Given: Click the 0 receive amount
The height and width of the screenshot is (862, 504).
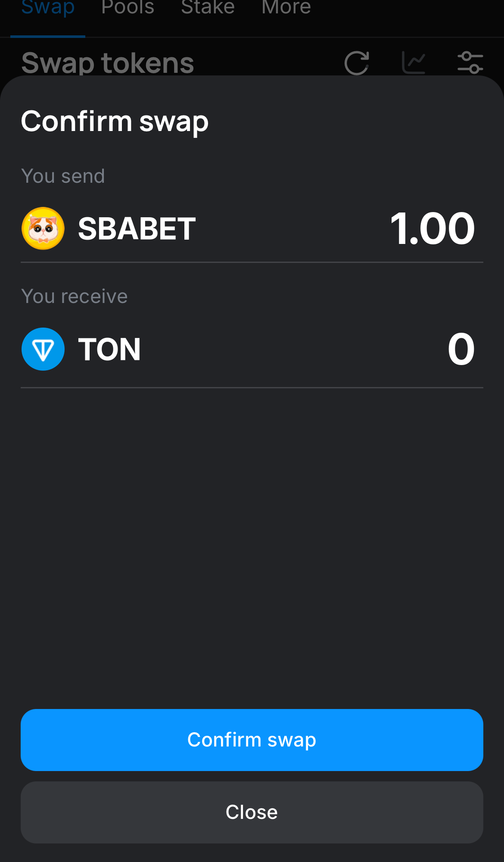Looking at the screenshot, I should click(461, 349).
